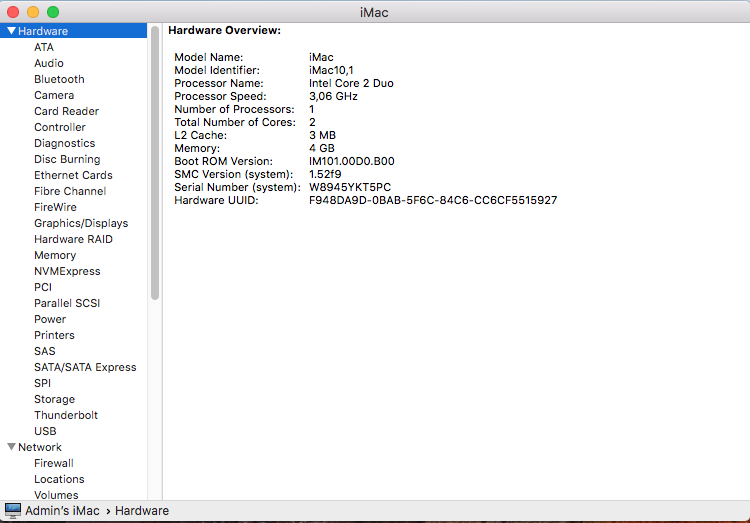The width and height of the screenshot is (750, 523).
Task: Select Bluetooth in the sidebar
Action: pyautogui.click(x=59, y=79)
